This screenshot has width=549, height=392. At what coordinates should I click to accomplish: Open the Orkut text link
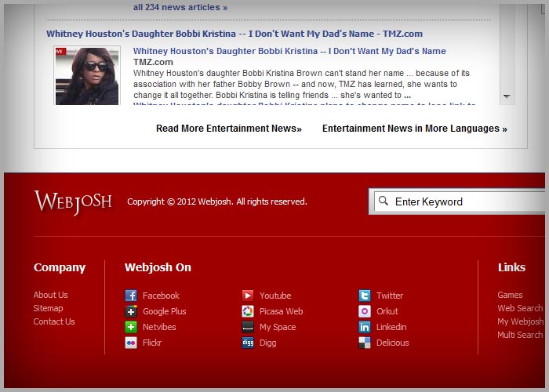[x=387, y=311]
